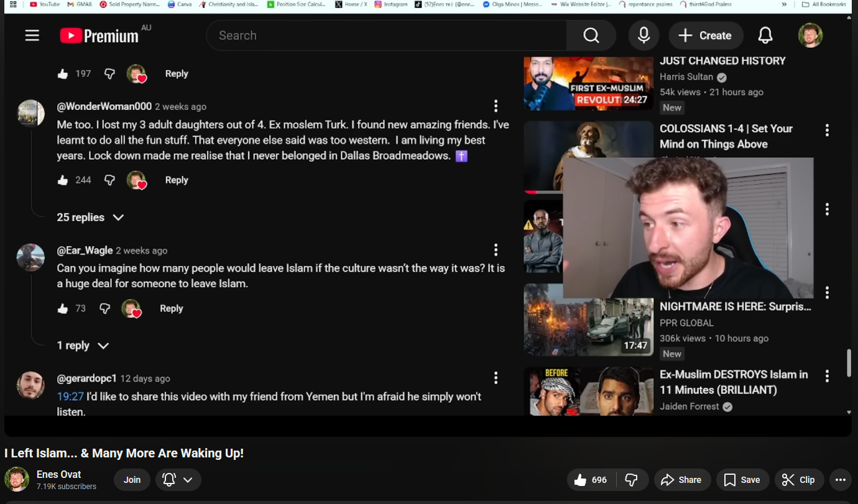The image size is (858, 504).
Task: Expand 25 replies under @WonderWoman000
Action: [x=91, y=218]
